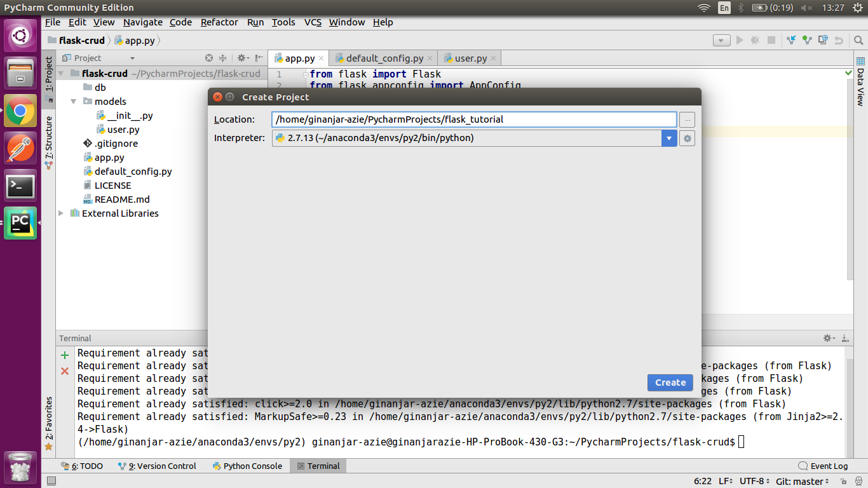Open the Refactor menu

point(219,22)
